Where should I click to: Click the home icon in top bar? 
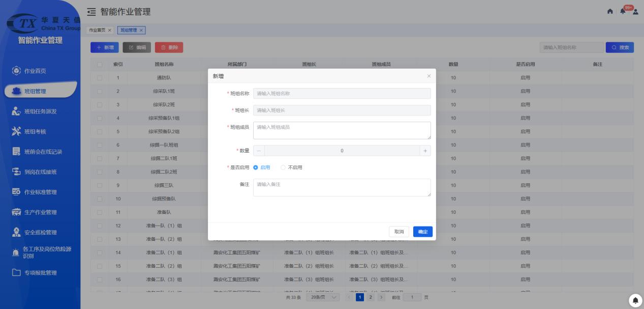(x=610, y=12)
